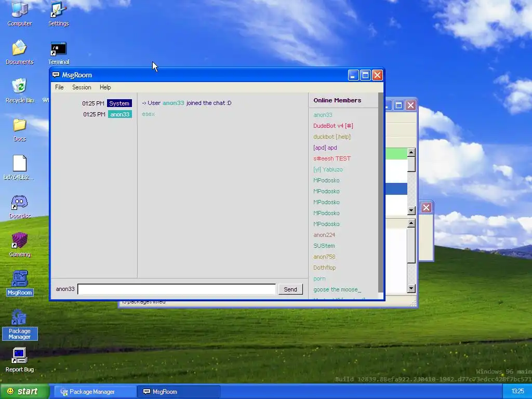The height and width of the screenshot is (399, 532).
Task: Minimize the MsgRoom window
Action: point(353,75)
